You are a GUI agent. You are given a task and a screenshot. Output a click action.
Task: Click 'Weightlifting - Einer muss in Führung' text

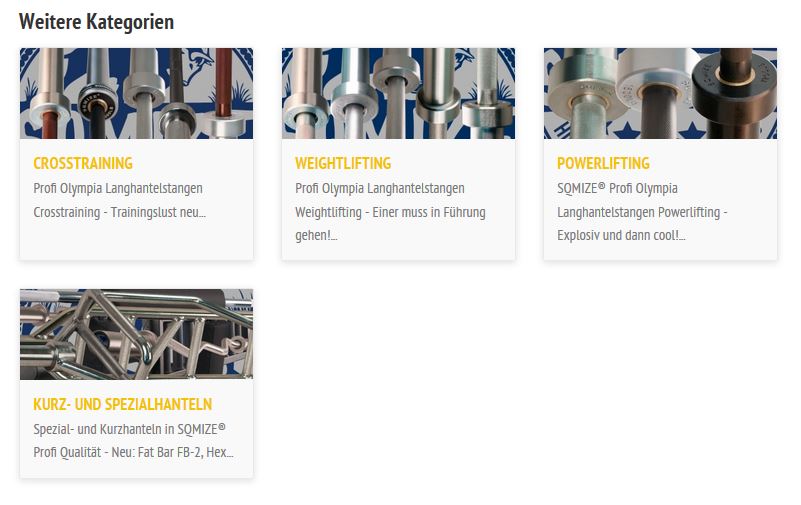tap(390, 212)
